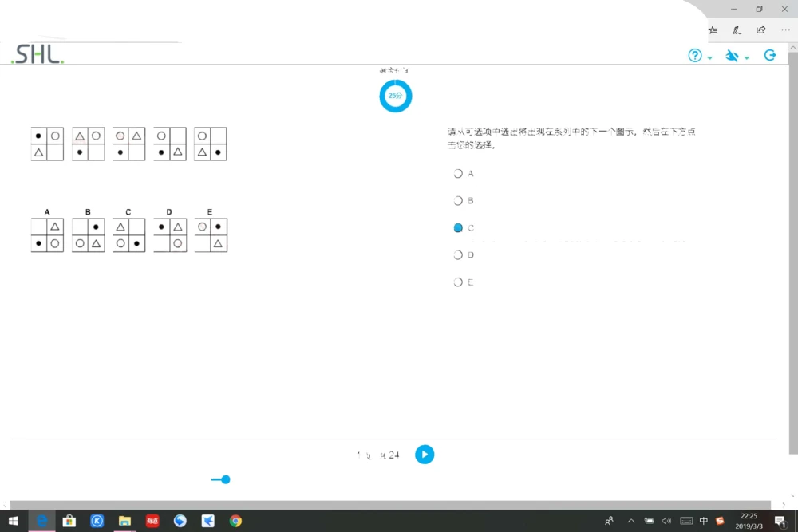Image resolution: width=798 pixels, height=532 pixels.
Task: Select answer radio button A
Action: tap(457, 173)
